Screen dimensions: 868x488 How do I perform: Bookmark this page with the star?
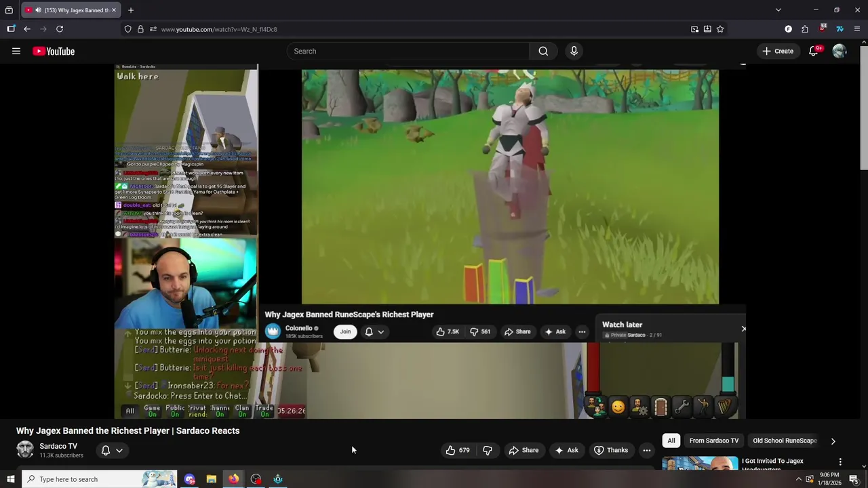(720, 29)
